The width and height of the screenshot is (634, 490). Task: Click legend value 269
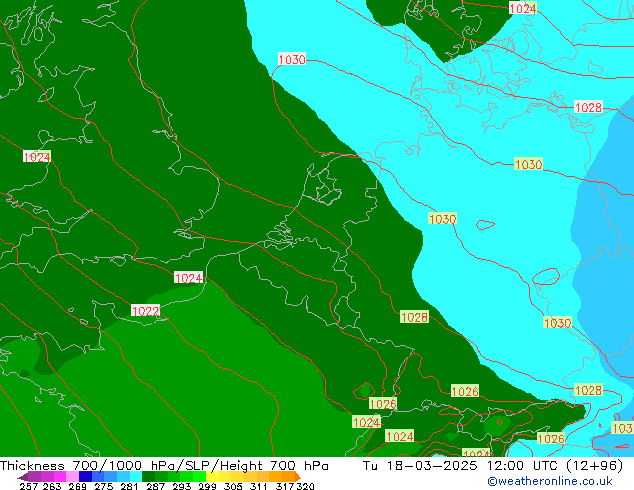pyautogui.click(x=78, y=486)
